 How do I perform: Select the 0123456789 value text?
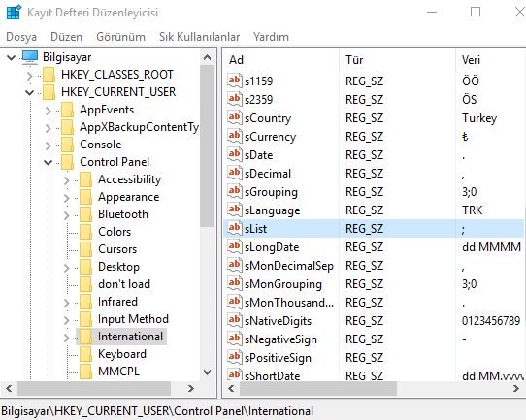(491, 321)
